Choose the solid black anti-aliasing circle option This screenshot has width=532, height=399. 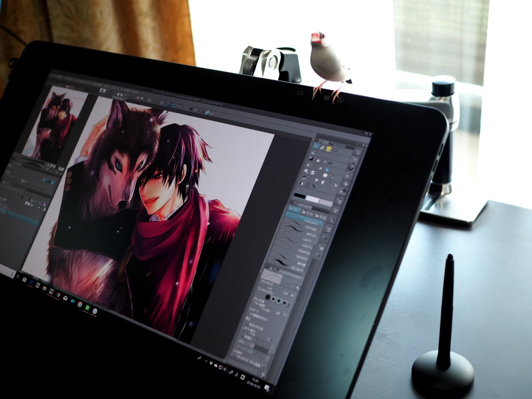pos(268,297)
